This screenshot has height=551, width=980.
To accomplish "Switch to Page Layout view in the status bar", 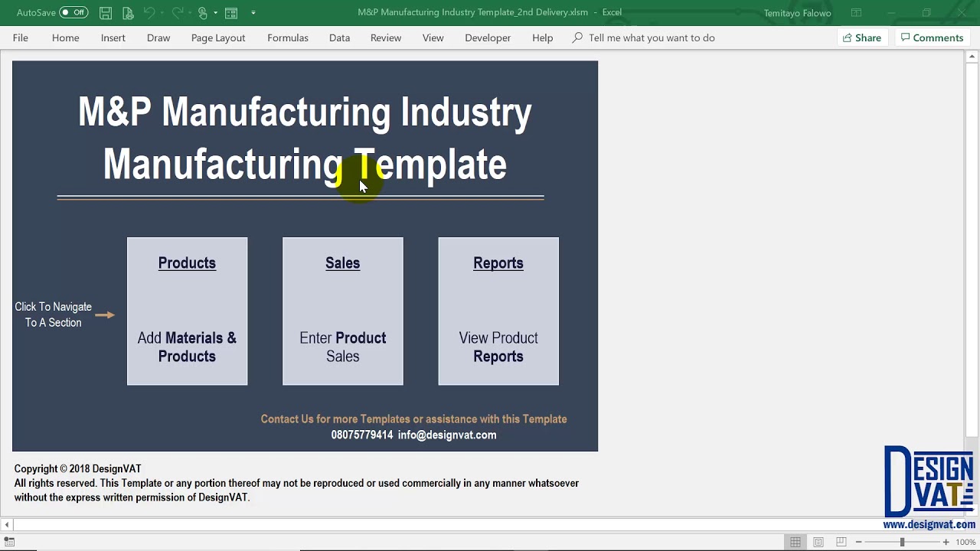I will 818,542.
